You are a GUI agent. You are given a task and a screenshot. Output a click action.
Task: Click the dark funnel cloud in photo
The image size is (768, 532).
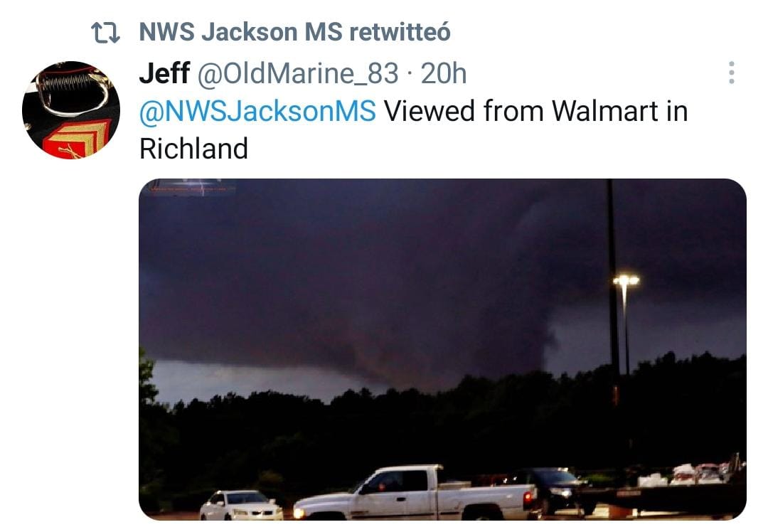point(514,289)
